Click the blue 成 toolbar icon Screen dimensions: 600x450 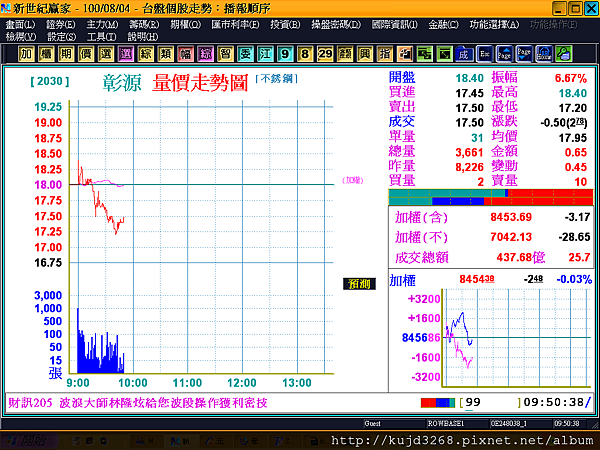tap(464, 54)
